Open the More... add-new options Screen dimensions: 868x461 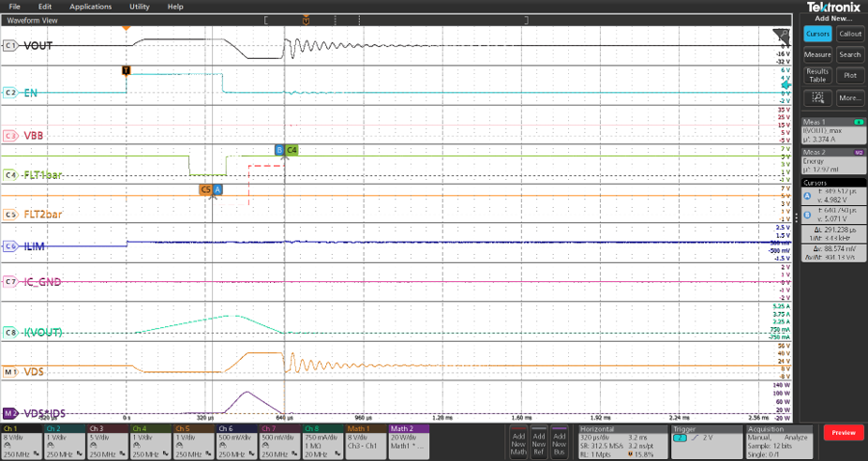[x=849, y=97]
